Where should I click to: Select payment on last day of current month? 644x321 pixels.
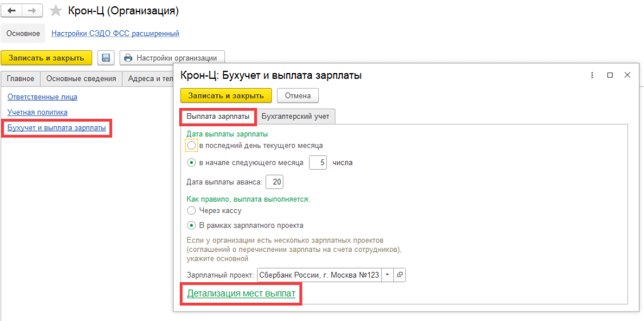tap(192, 145)
